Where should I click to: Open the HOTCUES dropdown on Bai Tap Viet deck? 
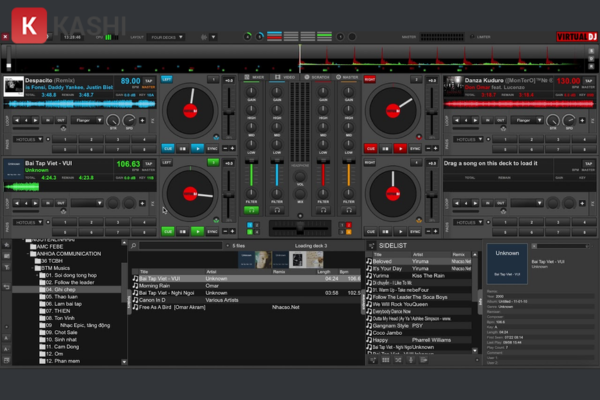29,222
